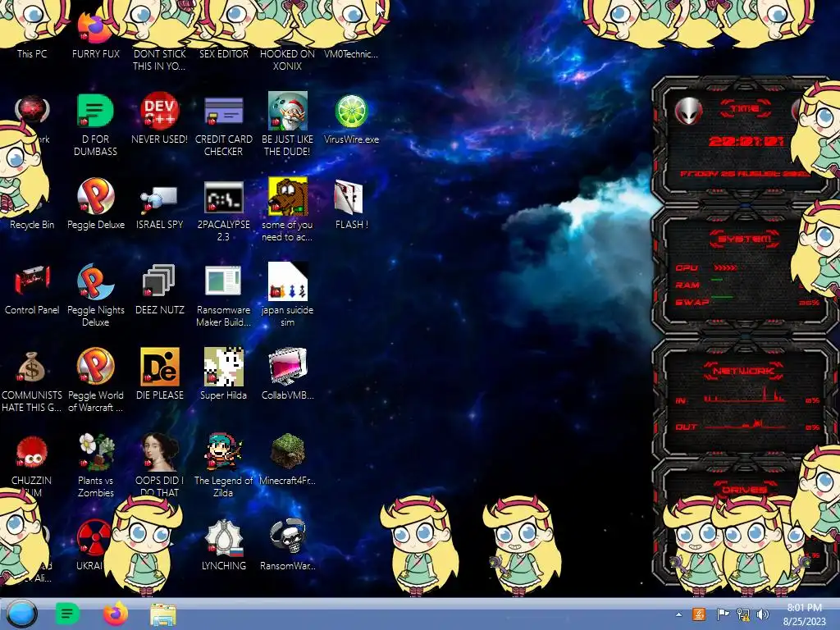Click the TIME header in the gadget
Screen dimensions: 840x630
click(x=745, y=109)
